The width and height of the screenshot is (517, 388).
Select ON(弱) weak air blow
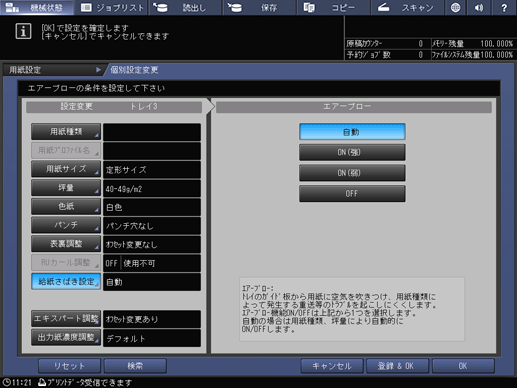pyautogui.click(x=352, y=173)
